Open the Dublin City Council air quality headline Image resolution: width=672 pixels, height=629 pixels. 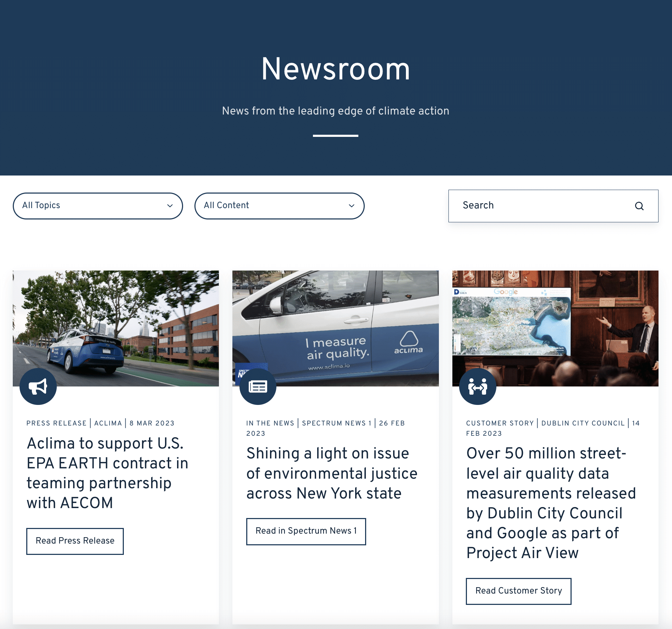click(x=551, y=503)
